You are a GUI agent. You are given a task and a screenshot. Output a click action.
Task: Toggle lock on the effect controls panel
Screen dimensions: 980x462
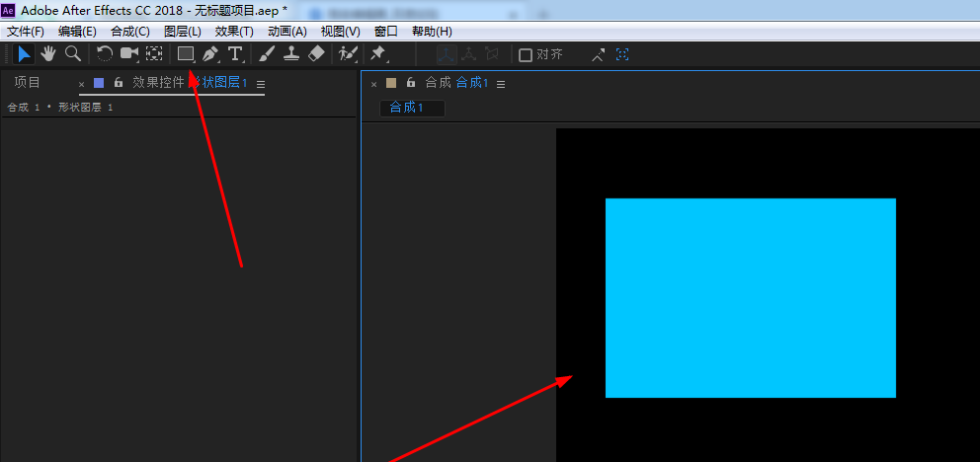(119, 83)
